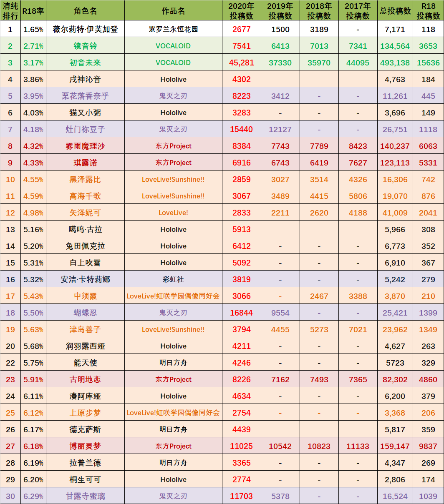This screenshot has width=444, height=504.
Task: Click the total value "134,564"
Action: coord(395,46)
